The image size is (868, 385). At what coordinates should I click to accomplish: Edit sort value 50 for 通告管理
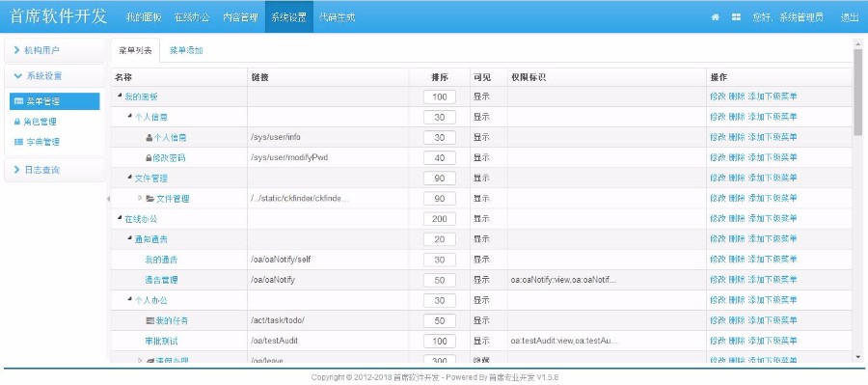pos(440,280)
